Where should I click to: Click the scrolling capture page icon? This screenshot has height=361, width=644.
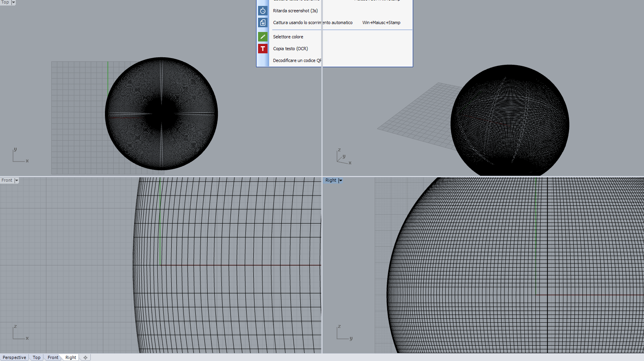(263, 23)
